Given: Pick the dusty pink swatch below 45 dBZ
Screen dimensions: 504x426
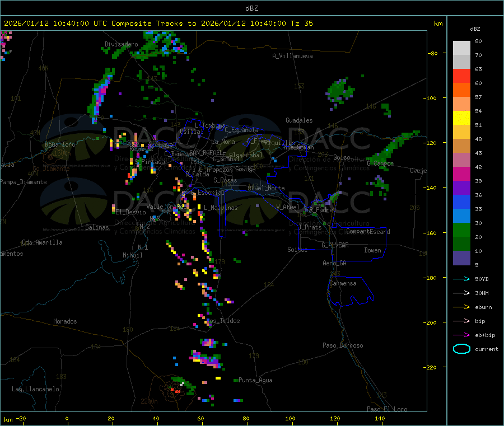Looking at the screenshot, I should click(x=461, y=160).
